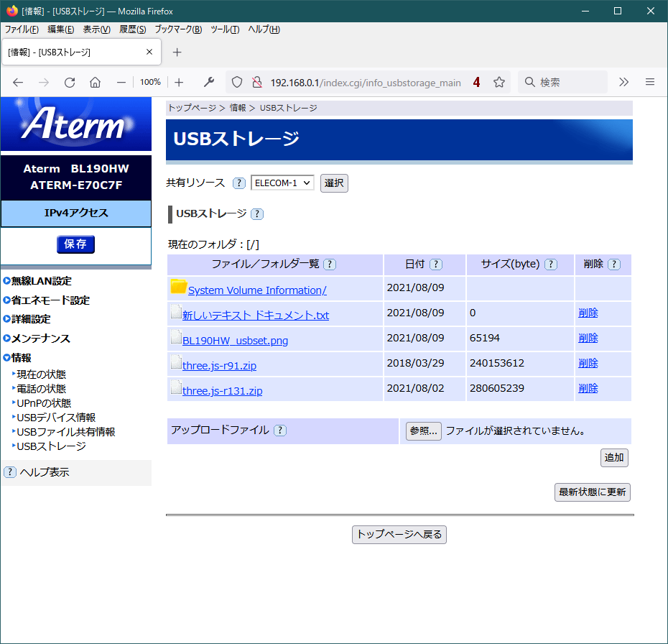
Task: Open developer tools wrench icon
Action: (x=209, y=82)
